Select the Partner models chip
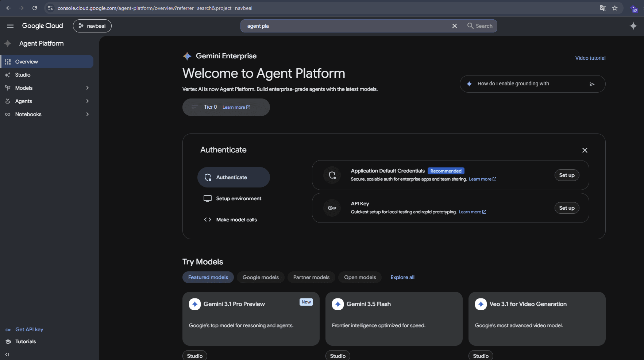644x360 pixels. pos(311,277)
